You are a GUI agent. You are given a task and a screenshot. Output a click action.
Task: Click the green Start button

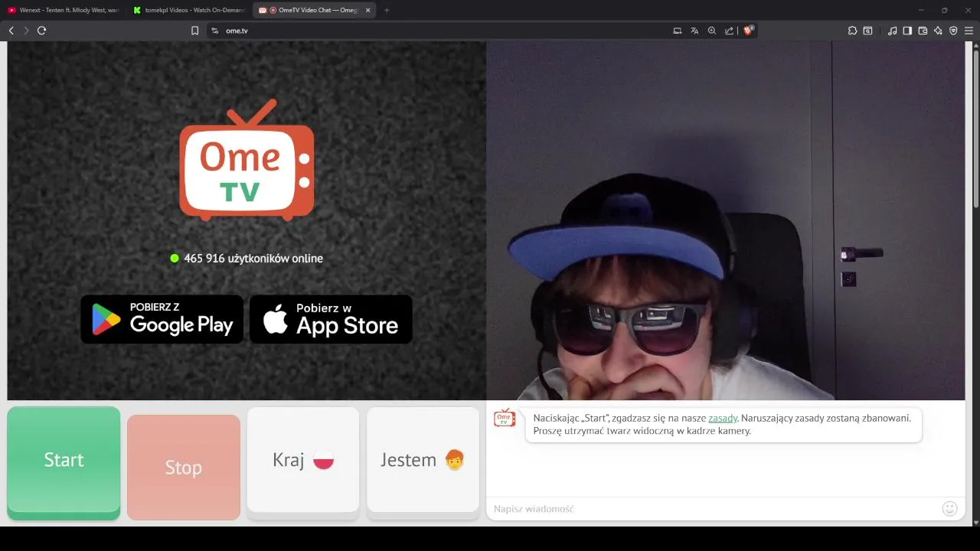tap(64, 463)
